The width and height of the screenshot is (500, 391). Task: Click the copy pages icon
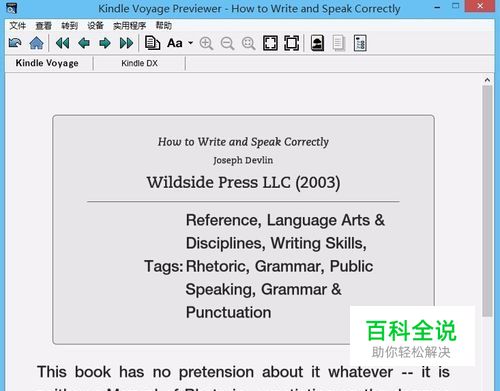tap(152, 43)
